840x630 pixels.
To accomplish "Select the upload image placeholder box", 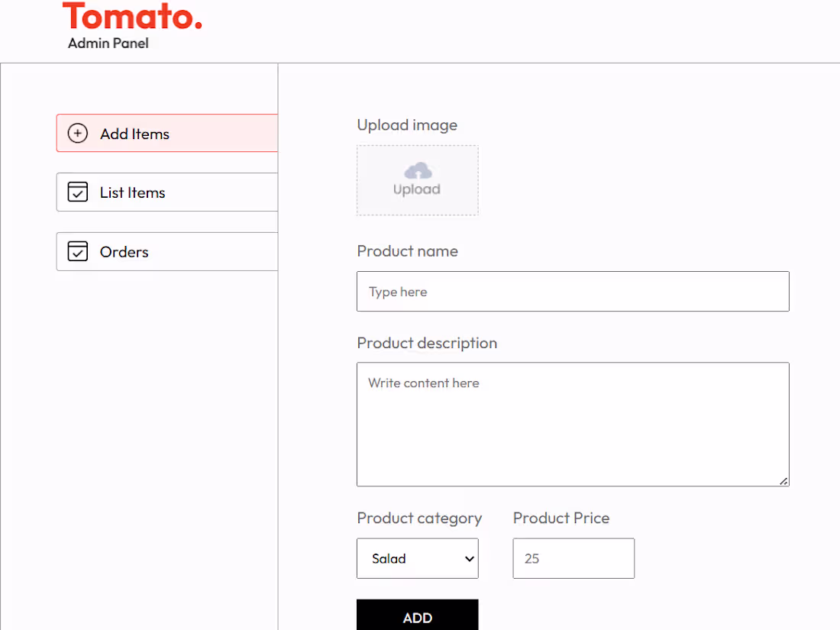I will (x=417, y=180).
